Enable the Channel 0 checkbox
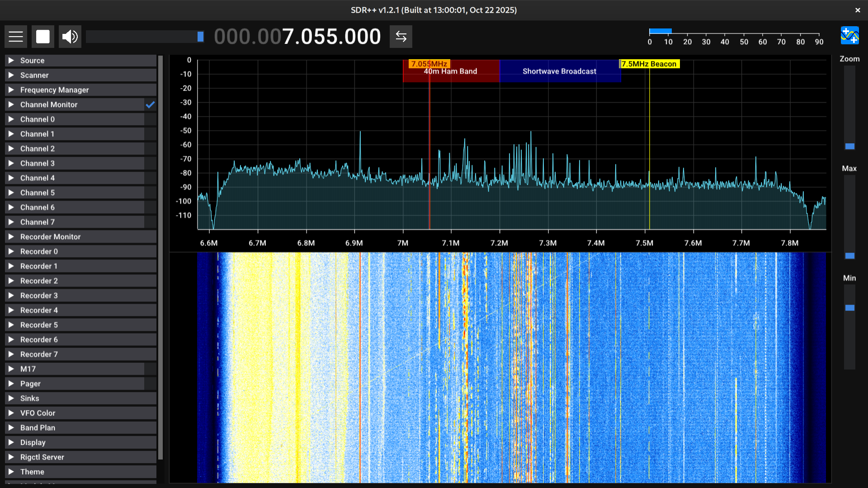The height and width of the screenshot is (488, 868). [x=150, y=119]
